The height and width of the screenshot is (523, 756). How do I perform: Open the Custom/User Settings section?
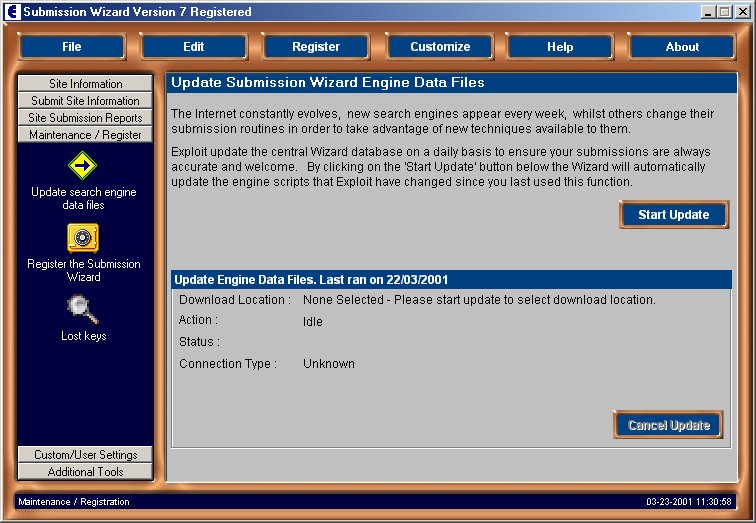coord(85,454)
